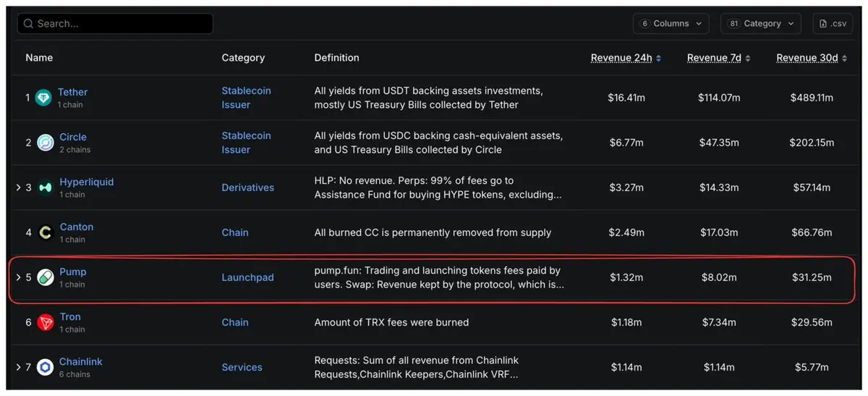Click the Circle protocol logo icon

click(45, 143)
